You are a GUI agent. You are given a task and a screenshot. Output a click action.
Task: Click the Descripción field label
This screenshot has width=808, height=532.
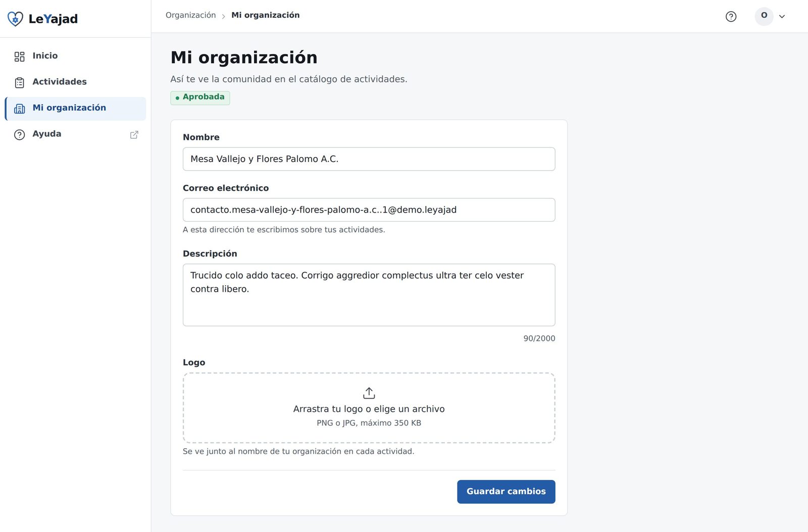[x=210, y=254]
